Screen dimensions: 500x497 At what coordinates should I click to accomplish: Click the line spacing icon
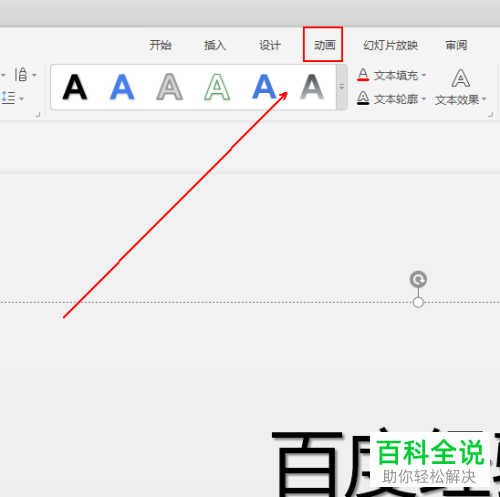tap(8, 98)
